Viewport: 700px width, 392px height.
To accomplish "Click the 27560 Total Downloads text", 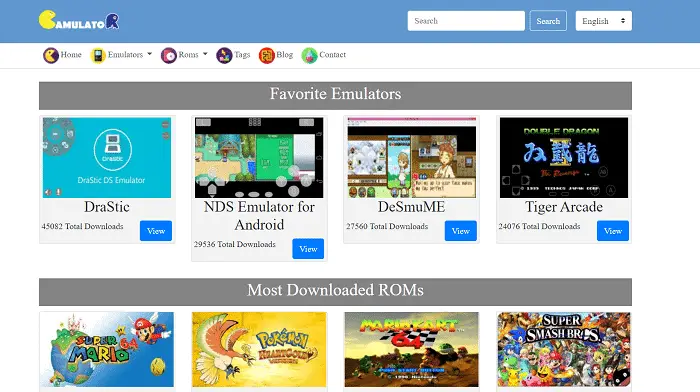I will click(387, 226).
